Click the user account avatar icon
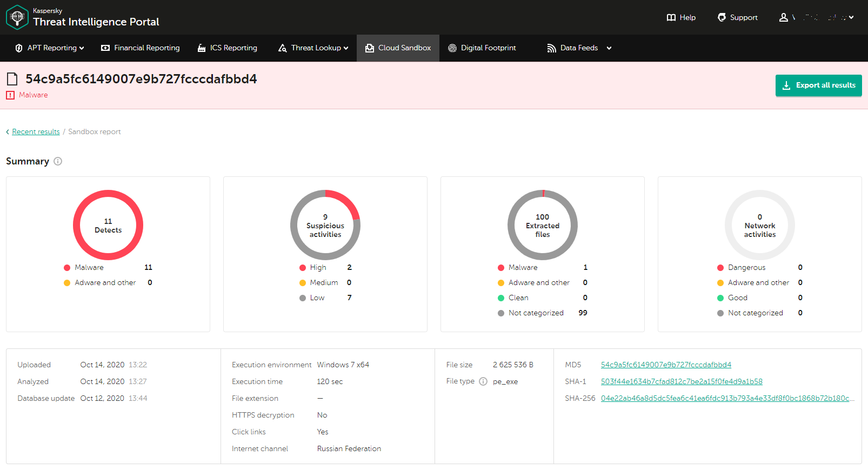Screen dimensions: 868x469 click(x=783, y=17)
